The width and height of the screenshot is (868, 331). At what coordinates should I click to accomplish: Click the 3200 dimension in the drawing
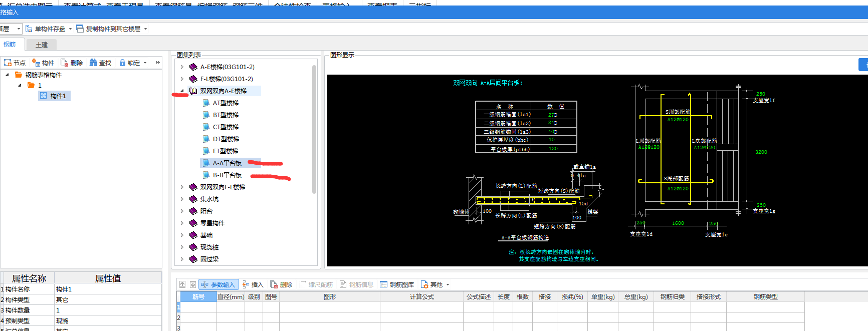click(x=761, y=152)
